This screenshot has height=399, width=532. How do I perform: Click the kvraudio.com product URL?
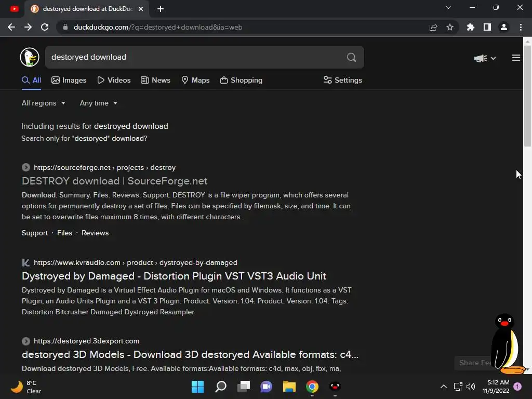click(x=136, y=262)
